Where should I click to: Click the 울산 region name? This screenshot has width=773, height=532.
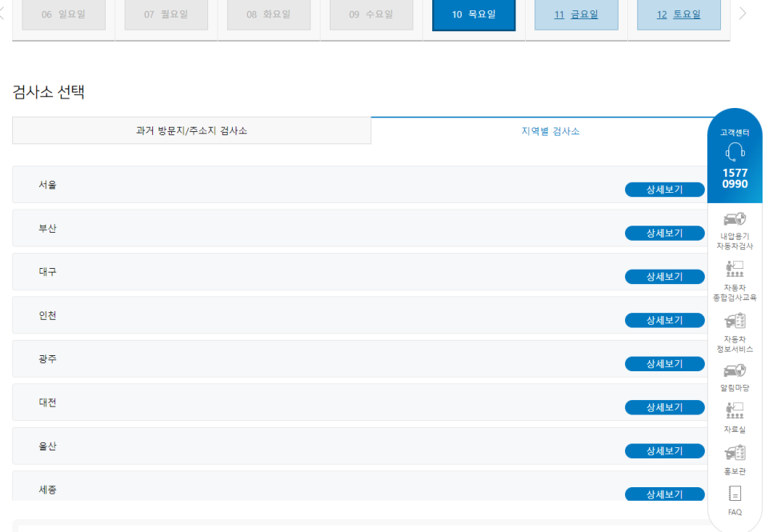tap(48, 446)
